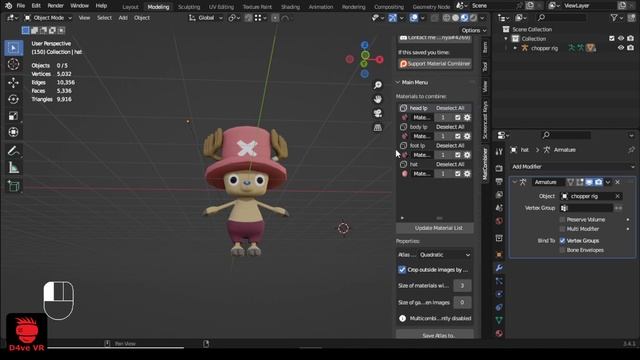Open the Edit menu

click(36, 6)
